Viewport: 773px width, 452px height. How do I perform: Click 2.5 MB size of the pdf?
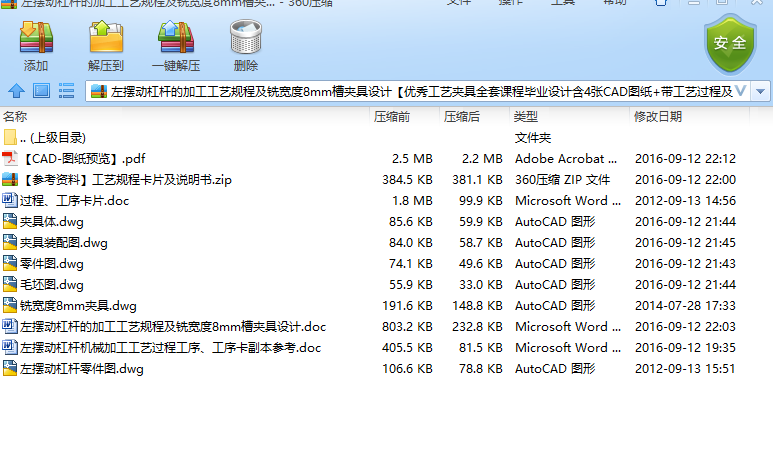412,159
